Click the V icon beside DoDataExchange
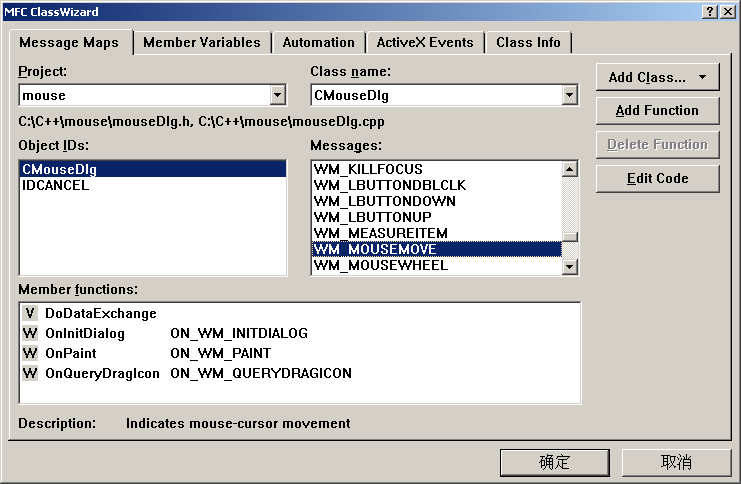The height and width of the screenshot is (484, 741). (30, 313)
